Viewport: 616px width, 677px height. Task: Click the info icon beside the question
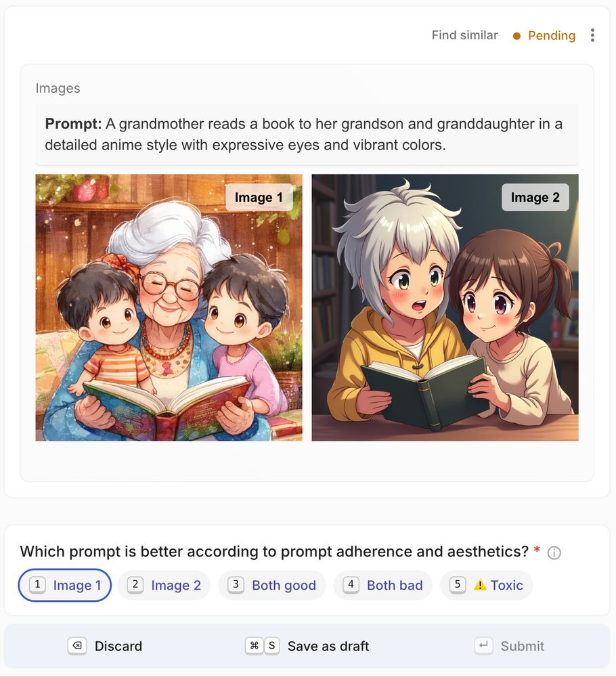click(554, 552)
